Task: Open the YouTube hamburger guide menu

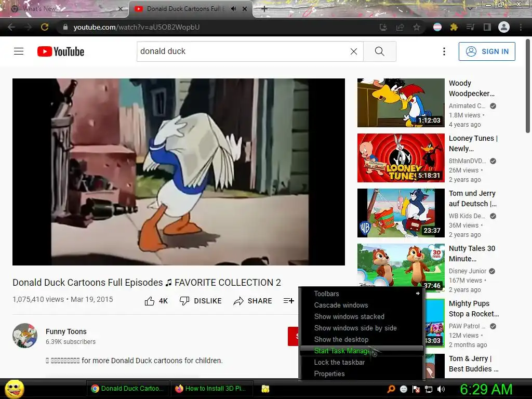Action: [x=19, y=51]
